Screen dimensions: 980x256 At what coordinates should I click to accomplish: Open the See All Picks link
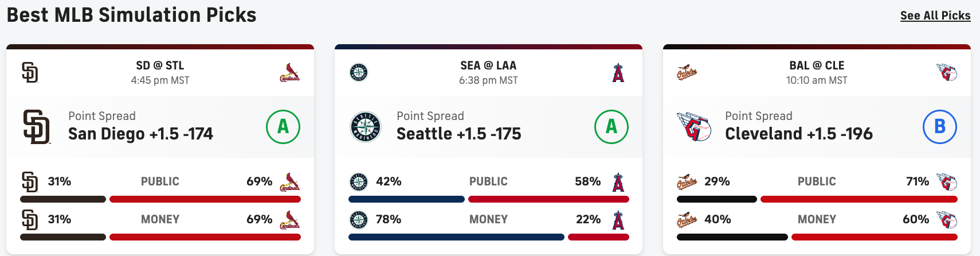[935, 15]
